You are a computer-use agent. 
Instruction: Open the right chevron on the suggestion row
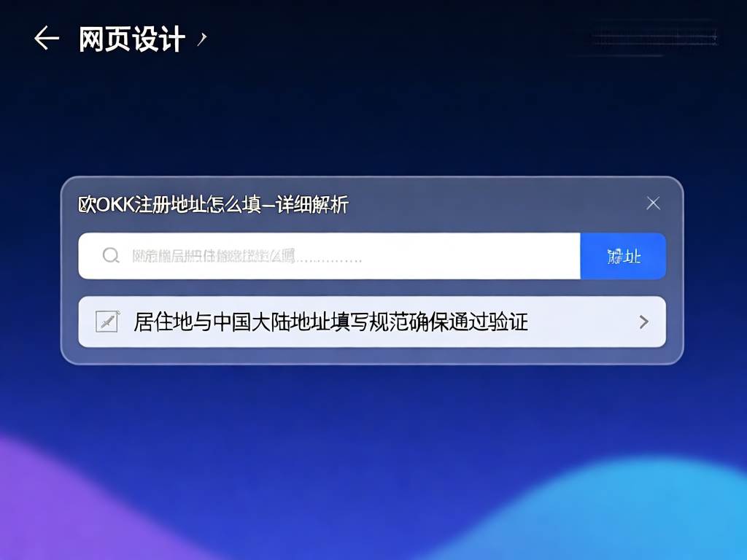(644, 321)
